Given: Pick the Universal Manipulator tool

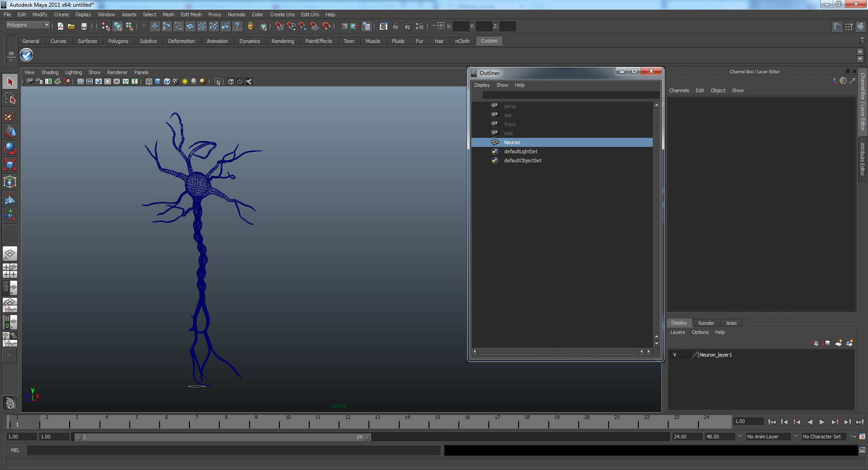Looking at the screenshot, I should pyautogui.click(x=10, y=182).
